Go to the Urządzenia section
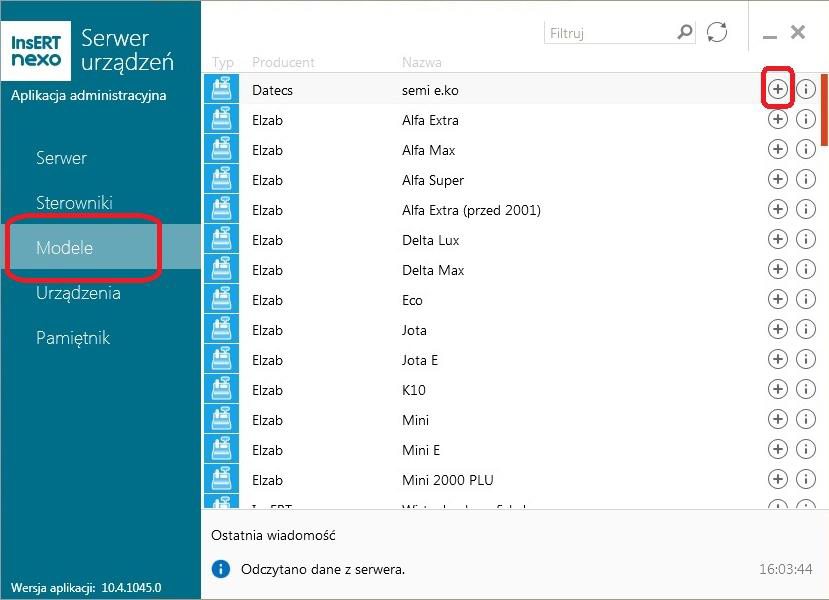The width and height of the screenshot is (829, 600). tap(78, 293)
